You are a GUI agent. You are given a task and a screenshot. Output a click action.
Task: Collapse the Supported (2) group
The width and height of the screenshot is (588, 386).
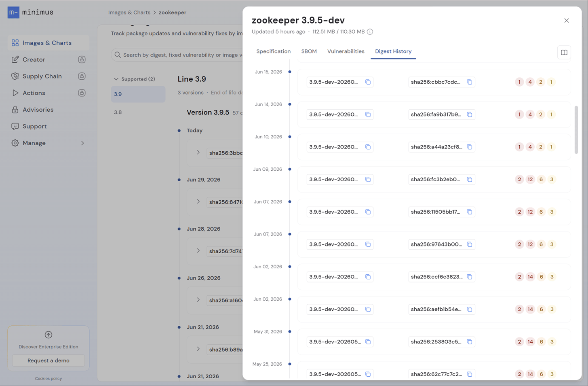(135, 79)
